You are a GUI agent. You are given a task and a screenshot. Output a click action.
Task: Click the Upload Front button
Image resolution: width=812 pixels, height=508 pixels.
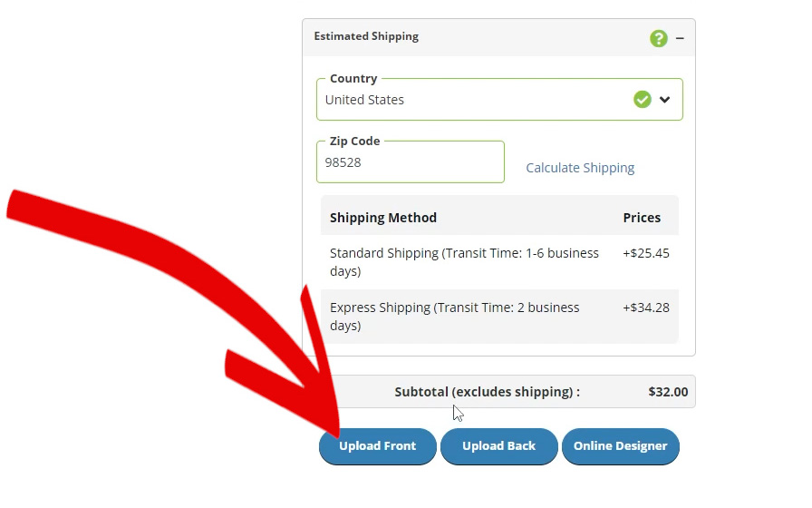point(378,446)
